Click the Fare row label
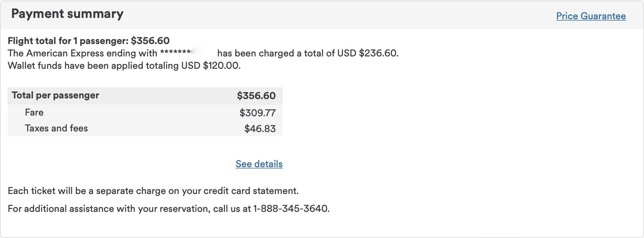The image size is (644, 238). tap(34, 112)
